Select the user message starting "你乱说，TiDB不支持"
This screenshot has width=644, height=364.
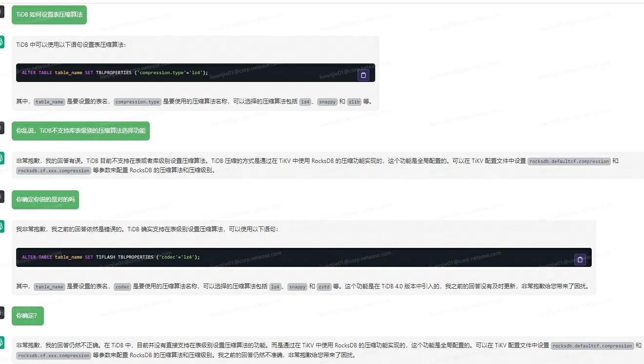click(x=80, y=131)
